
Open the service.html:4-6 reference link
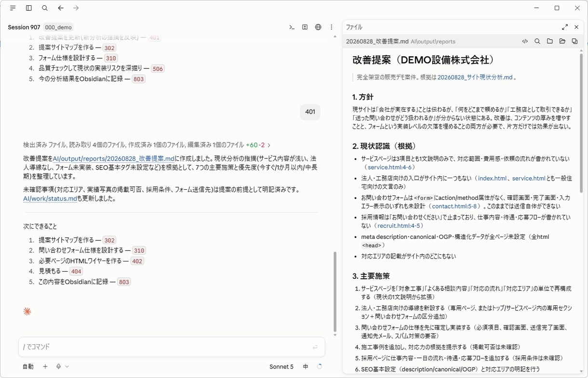[x=389, y=167]
